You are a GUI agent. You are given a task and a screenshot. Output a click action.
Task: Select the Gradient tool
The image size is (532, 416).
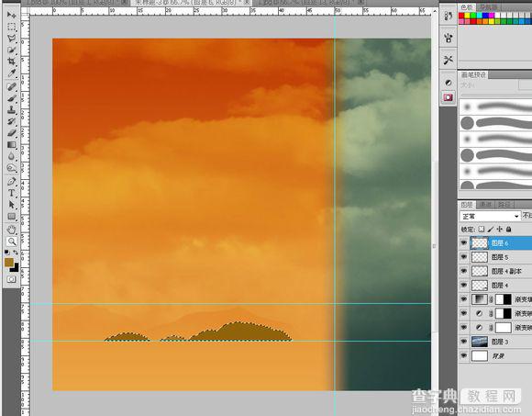(12, 145)
